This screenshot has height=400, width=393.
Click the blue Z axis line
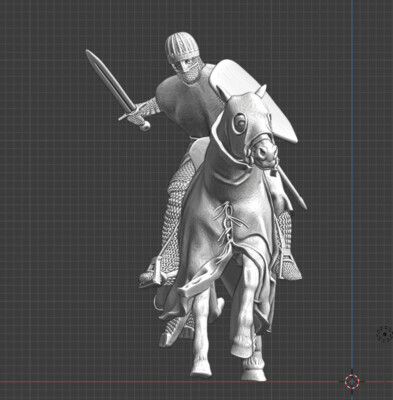[352, 187]
